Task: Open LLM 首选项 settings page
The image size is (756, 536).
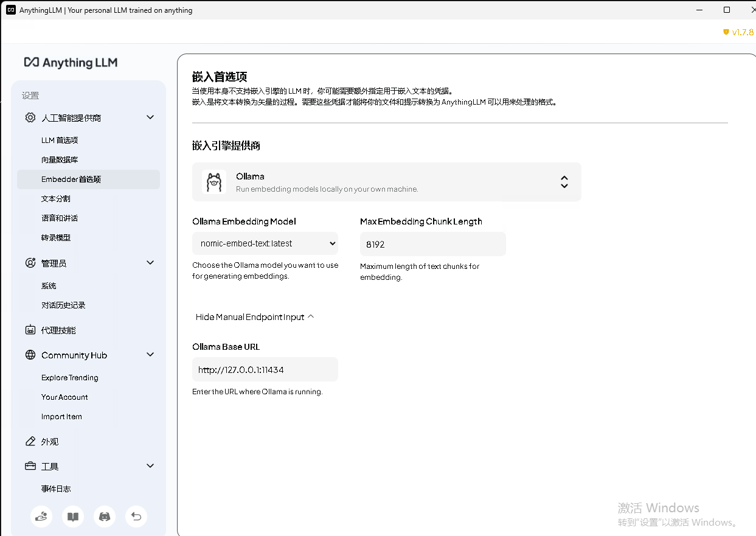Action: point(60,140)
